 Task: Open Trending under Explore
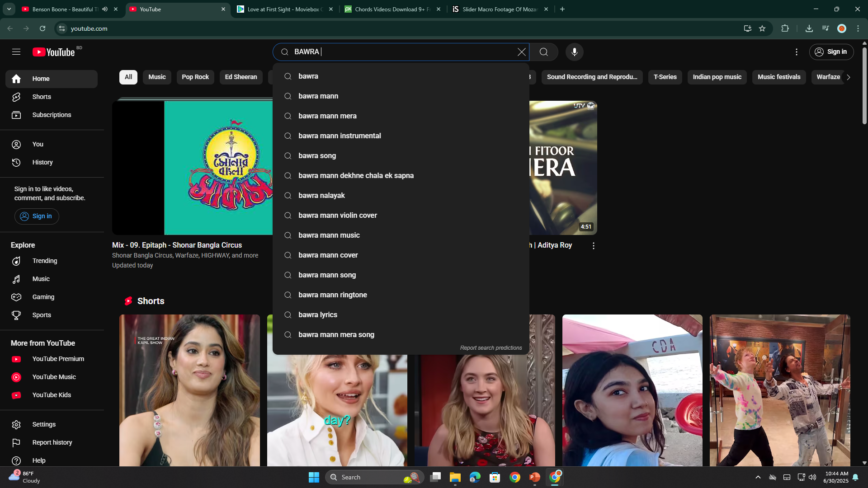[52, 261]
